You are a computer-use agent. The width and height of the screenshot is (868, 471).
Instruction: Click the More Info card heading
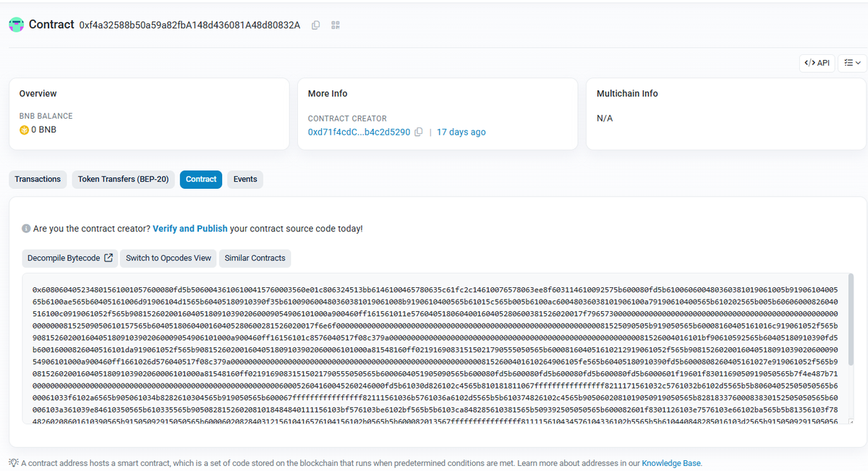tap(328, 93)
